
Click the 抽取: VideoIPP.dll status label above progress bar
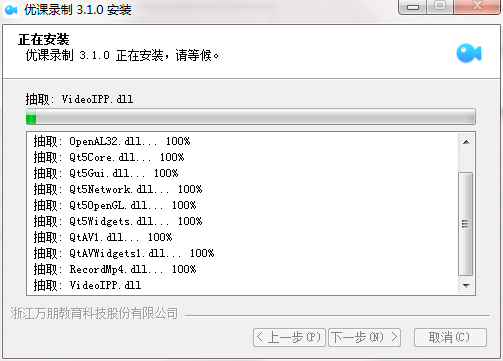coord(79,99)
